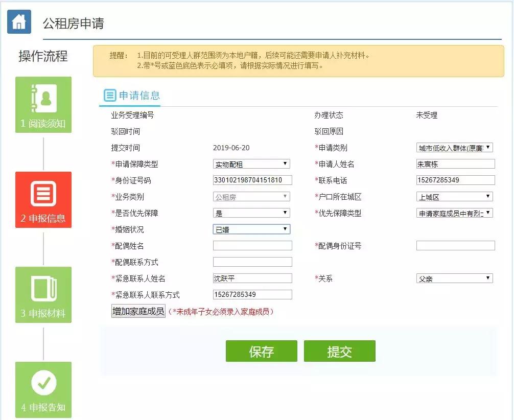Click the 紧急联系人姓名 field showing 沈跃平
The image size is (514, 420).
coord(252,278)
